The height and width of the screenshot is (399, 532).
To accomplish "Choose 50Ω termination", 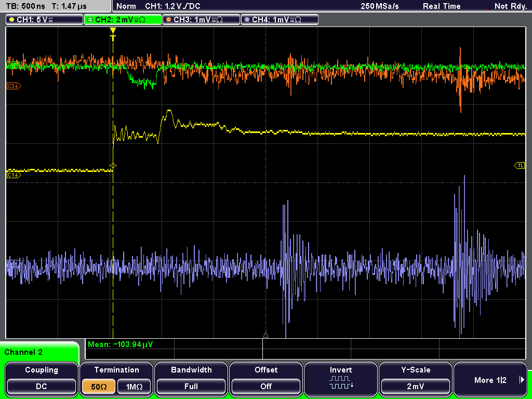I will 99,387.
